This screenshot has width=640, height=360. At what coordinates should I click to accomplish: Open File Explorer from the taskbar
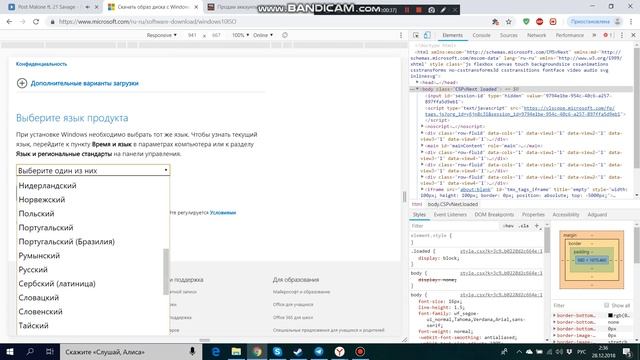[x=236, y=352]
